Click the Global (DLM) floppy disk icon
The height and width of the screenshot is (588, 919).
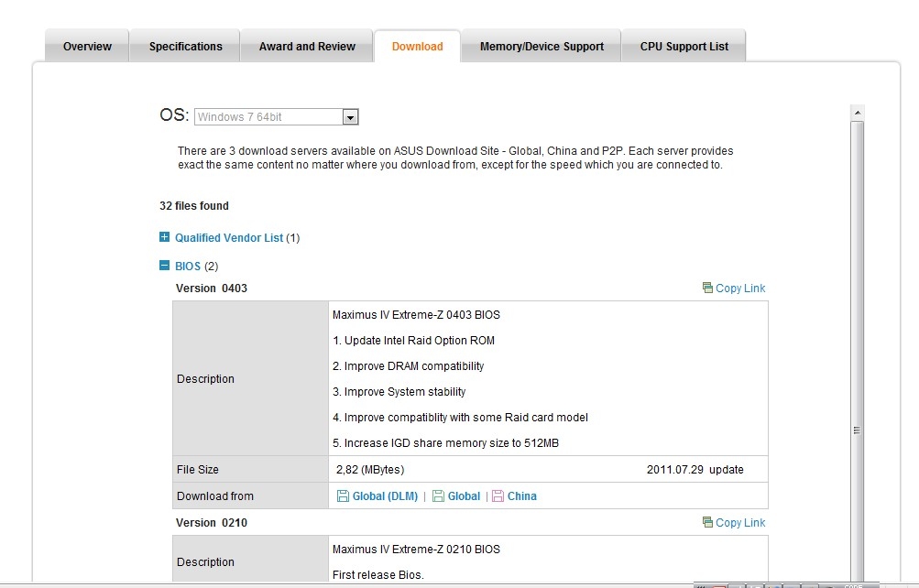coord(343,496)
